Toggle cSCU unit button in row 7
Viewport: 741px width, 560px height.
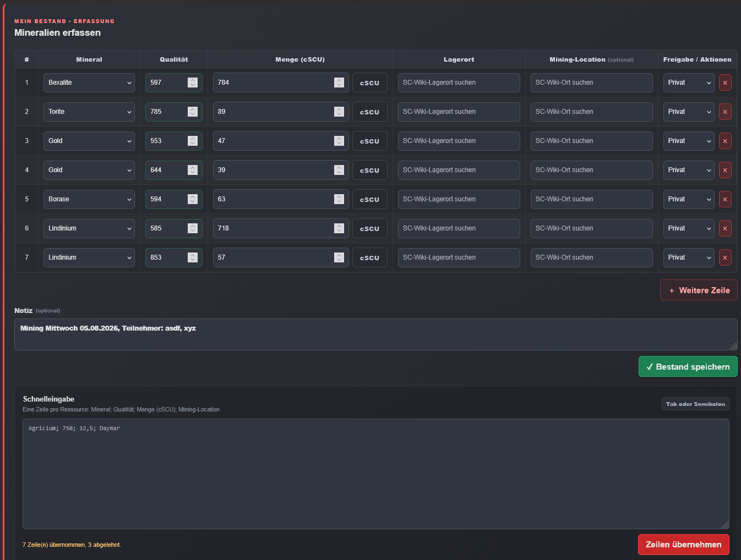370,257
